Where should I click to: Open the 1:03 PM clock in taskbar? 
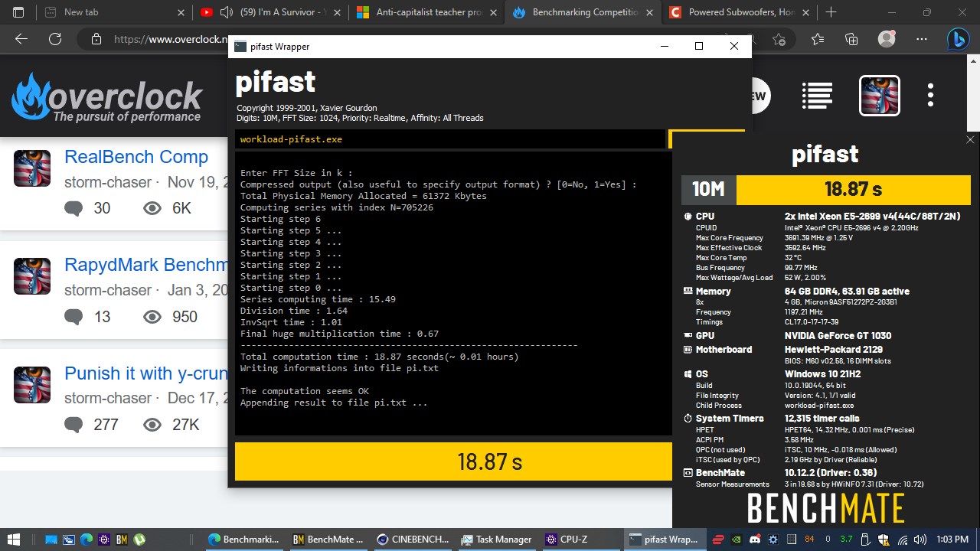click(952, 540)
